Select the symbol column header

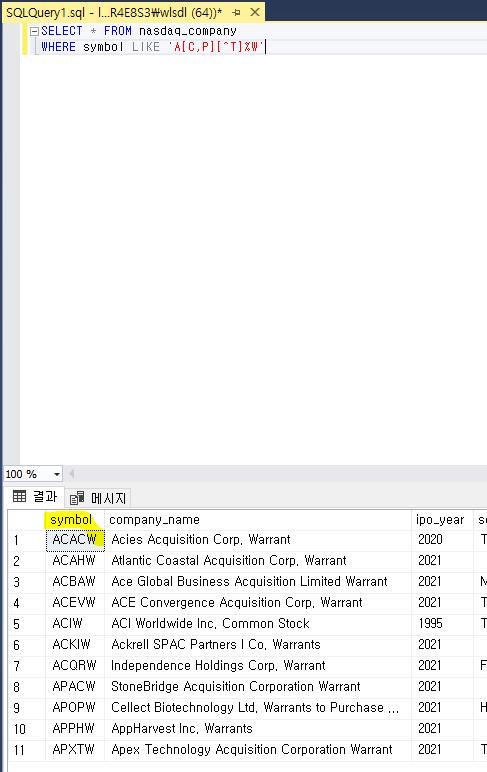[x=75, y=520]
